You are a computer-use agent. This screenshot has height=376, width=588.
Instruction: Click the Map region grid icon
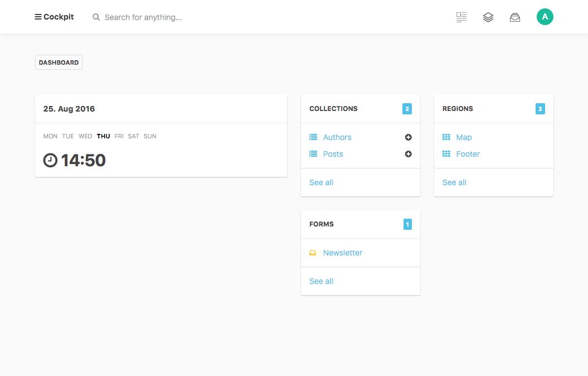[446, 137]
